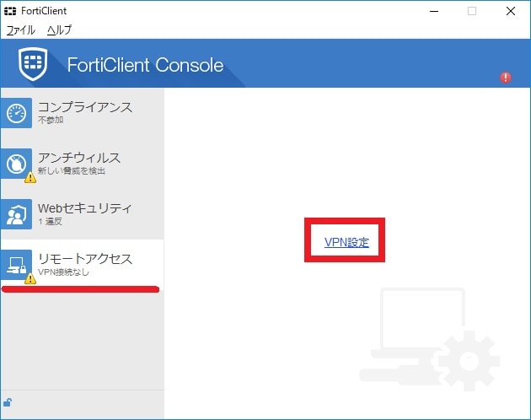The image size is (531, 420).
Task: Close the FortiClient window
Action: pyautogui.click(x=510, y=11)
